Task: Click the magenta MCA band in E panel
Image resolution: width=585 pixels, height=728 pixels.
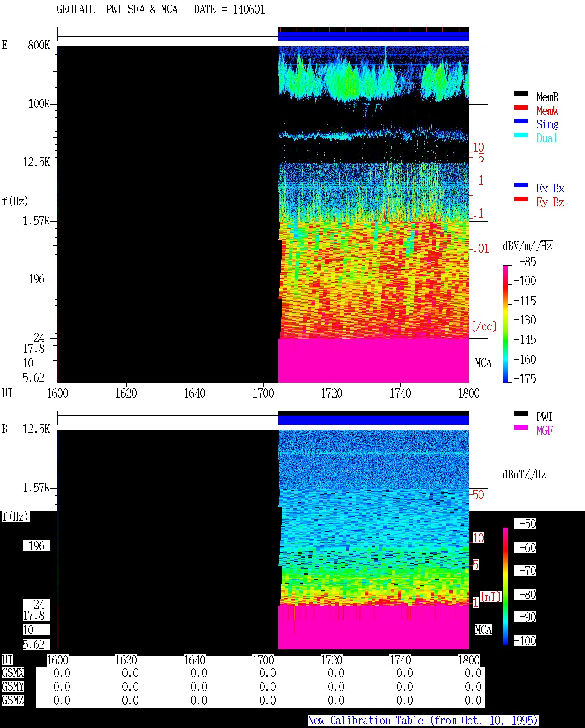Action: pyautogui.click(x=374, y=361)
